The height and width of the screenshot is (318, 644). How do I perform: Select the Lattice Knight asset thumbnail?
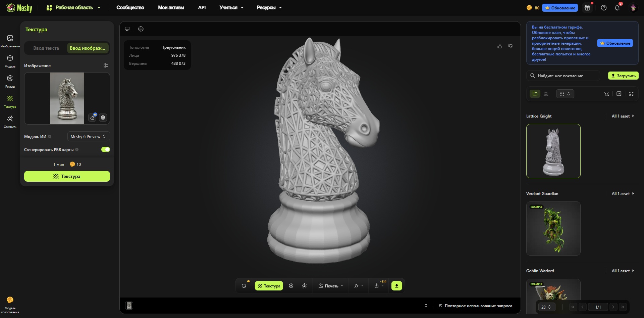(x=553, y=151)
